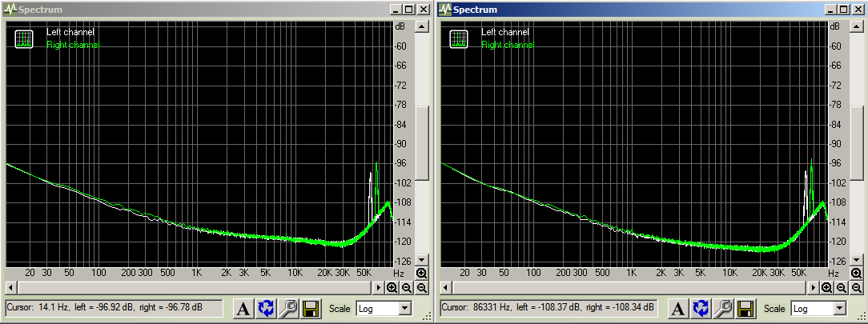Open wrench settings in right Spectrum window
This screenshot has width=868, height=324.
722,309
